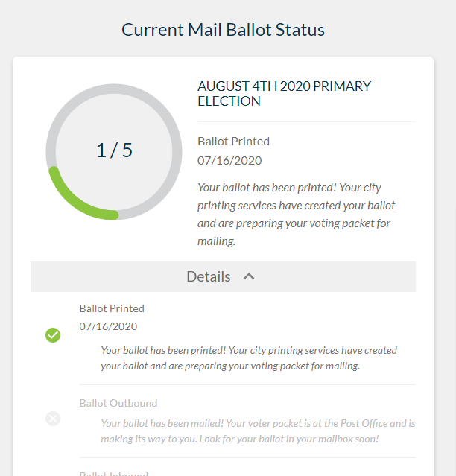Image resolution: width=456 pixels, height=476 pixels.
Task: Select the Ballot Outbound step title
Action: (118, 403)
